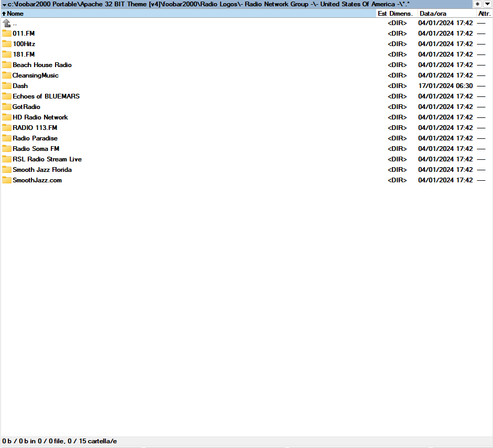Sort by the Est column header
The image size is (493, 448).
pyautogui.click(x=382, y=14)
